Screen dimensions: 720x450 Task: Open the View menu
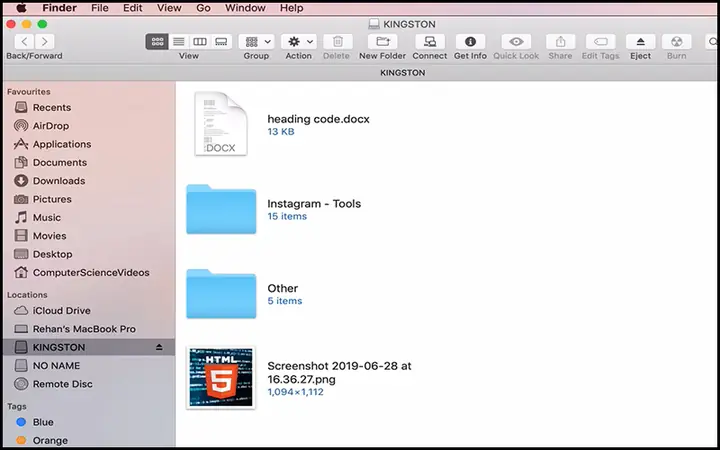pyautogui.click(x=169, y=8)
